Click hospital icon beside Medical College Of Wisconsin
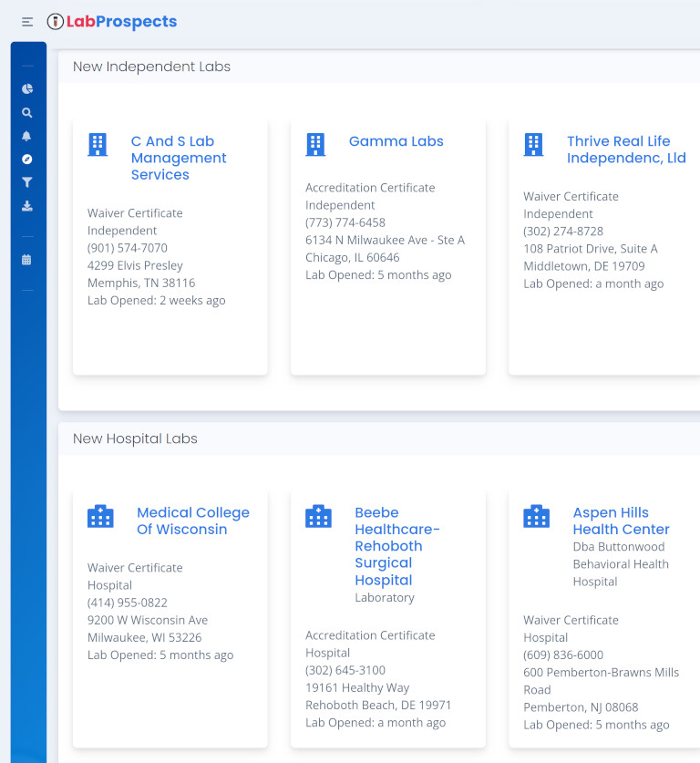The image size is (700, 763). 100,516
